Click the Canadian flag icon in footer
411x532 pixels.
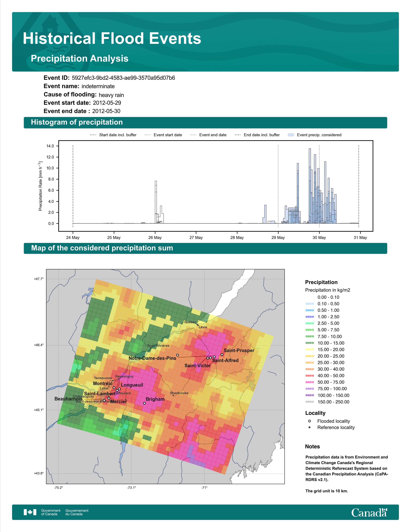tap(30, 512)
